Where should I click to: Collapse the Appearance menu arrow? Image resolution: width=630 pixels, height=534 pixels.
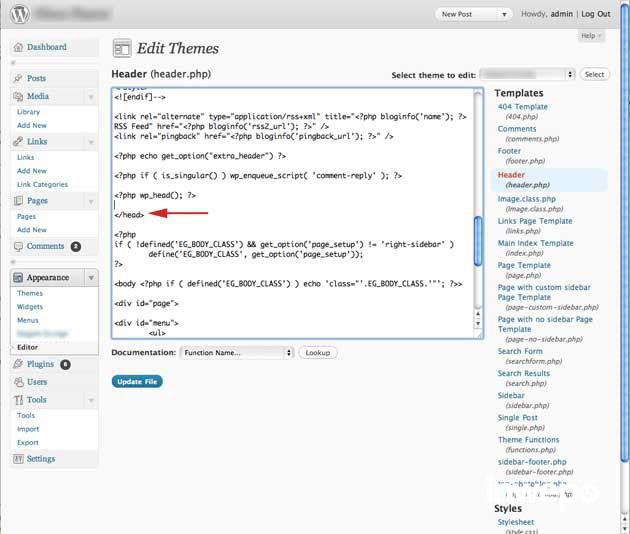[91, 278]
